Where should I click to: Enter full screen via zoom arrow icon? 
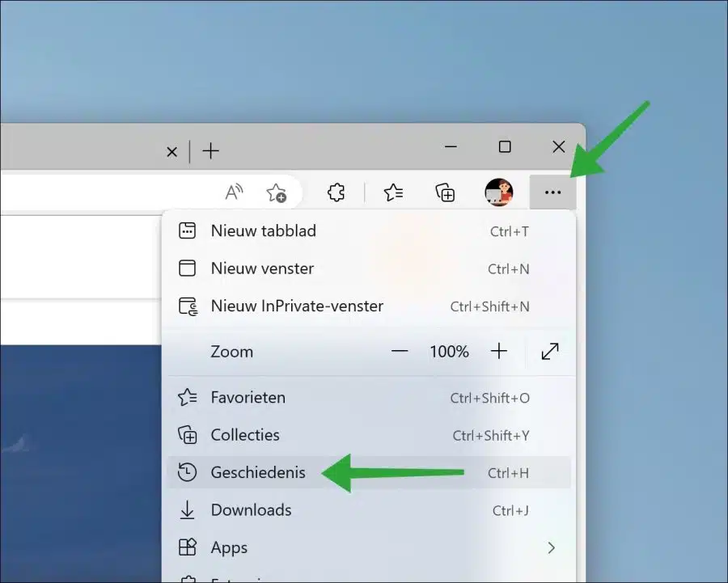pos(550,352)
